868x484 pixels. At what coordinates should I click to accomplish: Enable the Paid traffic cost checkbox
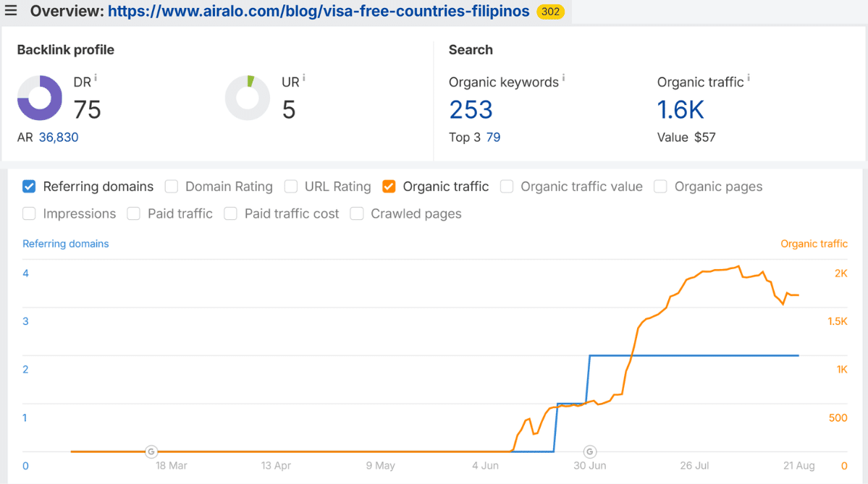point(230,213)
